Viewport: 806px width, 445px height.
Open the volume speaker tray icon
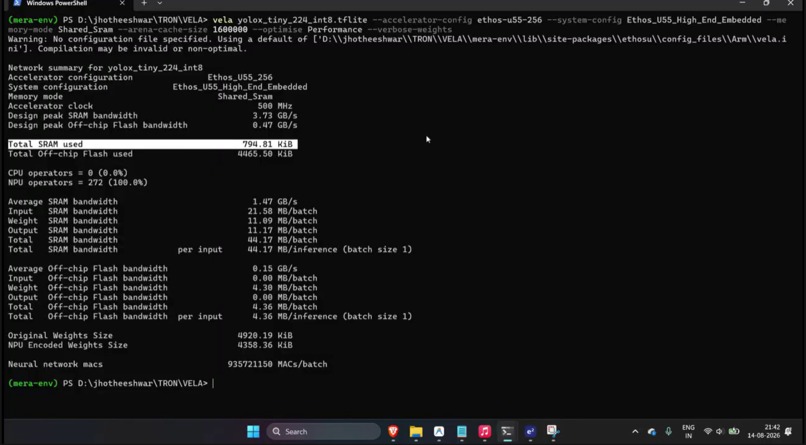point(720,432)
